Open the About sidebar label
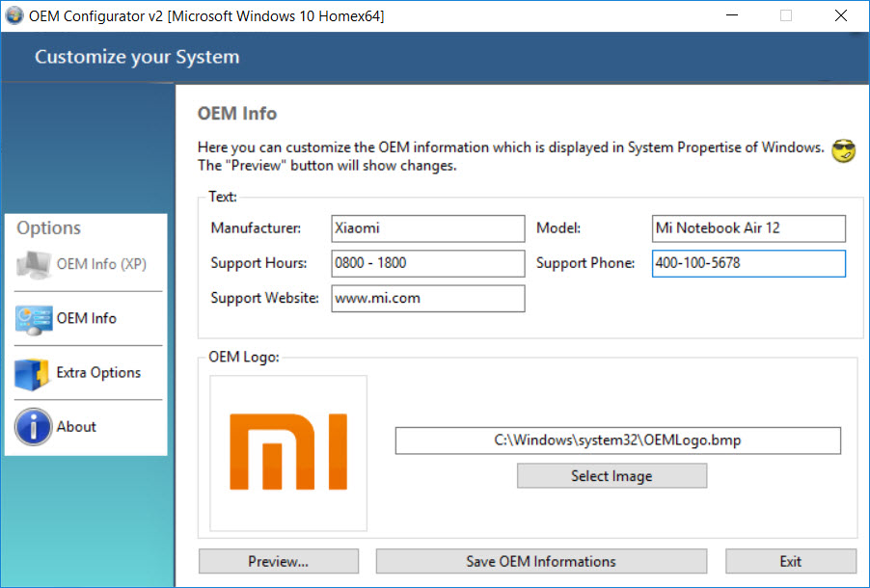This screenshot has height=588, width=870. click(x=76, y=427)
